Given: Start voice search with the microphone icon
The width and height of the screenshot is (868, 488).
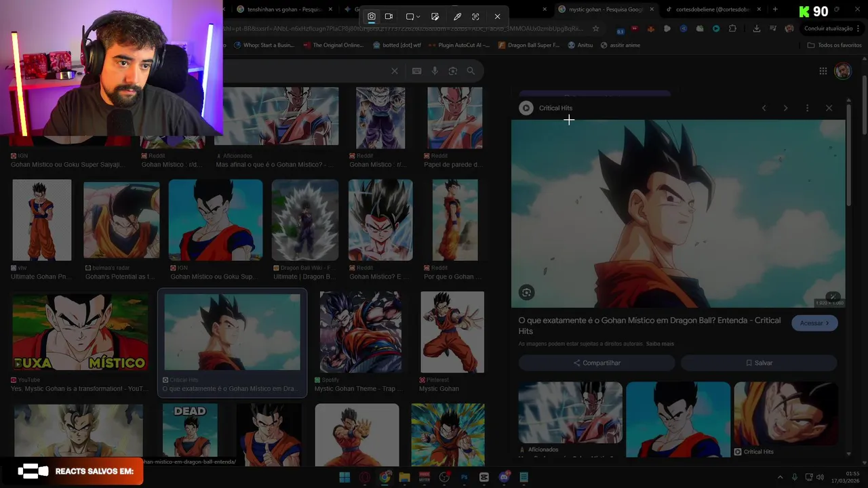Looking at the screenshot, I should click(x=435, y=71).
